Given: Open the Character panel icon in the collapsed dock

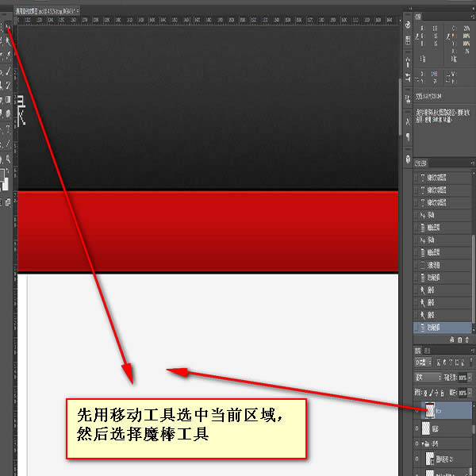Looking at the screenshot, I should tap(408, 121).
